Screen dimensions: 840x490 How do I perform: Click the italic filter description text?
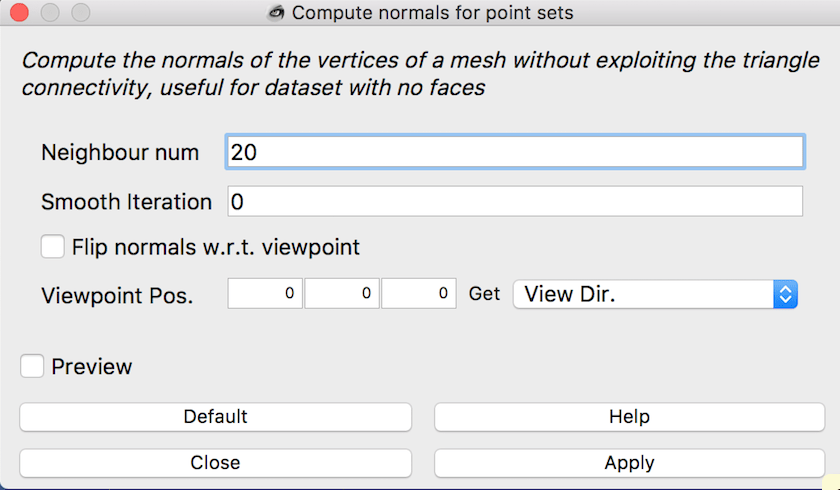(421, 74)
